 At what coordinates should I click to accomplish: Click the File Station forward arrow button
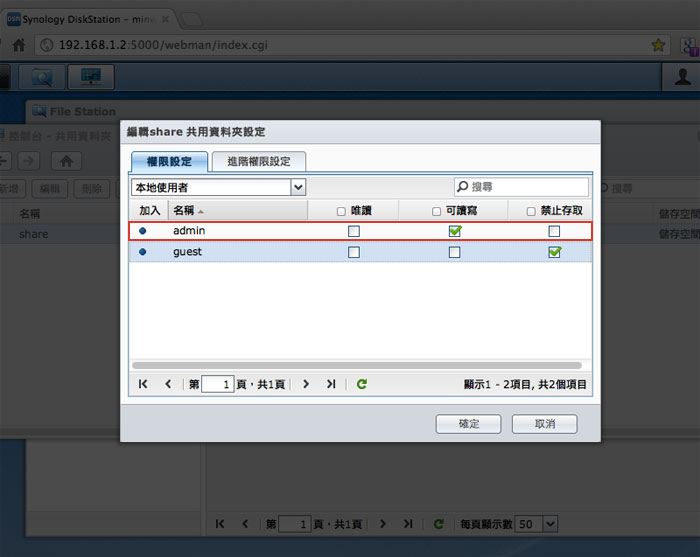coord(29,161)
